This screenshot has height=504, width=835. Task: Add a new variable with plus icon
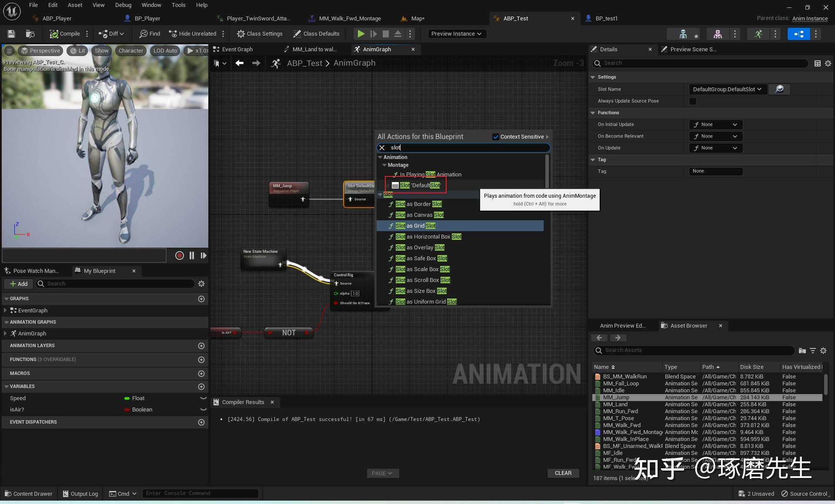click(x=201, y=387)
